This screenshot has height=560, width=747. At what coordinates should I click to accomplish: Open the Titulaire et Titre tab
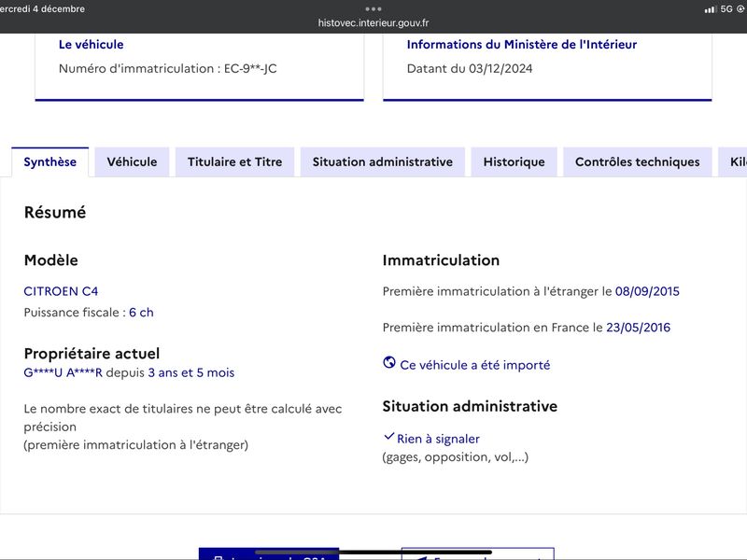(235, 161)
